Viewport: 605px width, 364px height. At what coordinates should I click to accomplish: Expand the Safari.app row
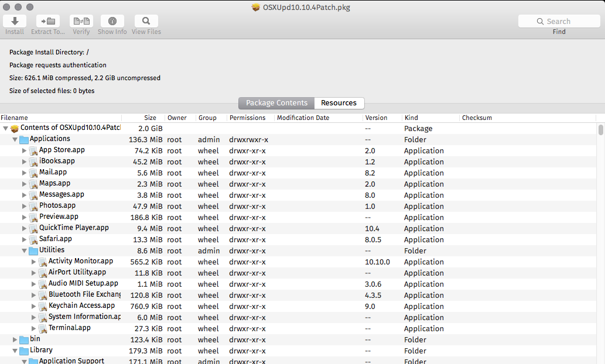pos(25,240)
